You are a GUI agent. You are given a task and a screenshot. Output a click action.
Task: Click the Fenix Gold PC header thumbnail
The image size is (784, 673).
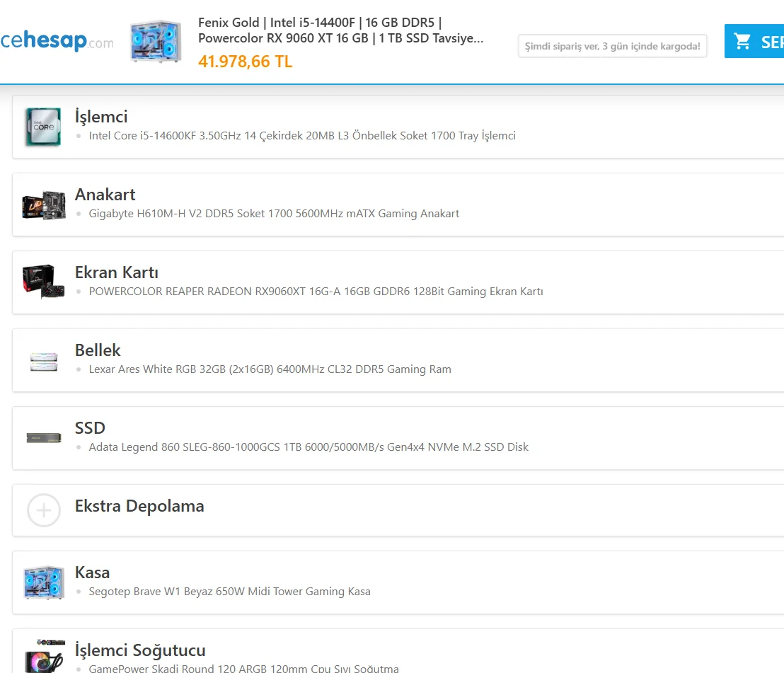click(x=156, y=41)
